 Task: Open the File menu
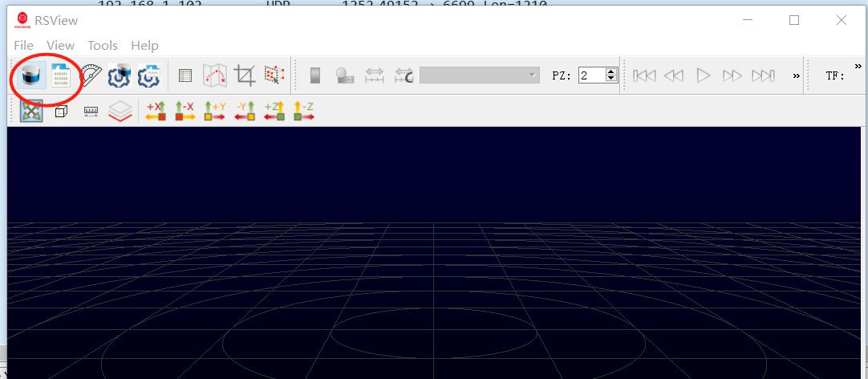[x=24, y=46]
